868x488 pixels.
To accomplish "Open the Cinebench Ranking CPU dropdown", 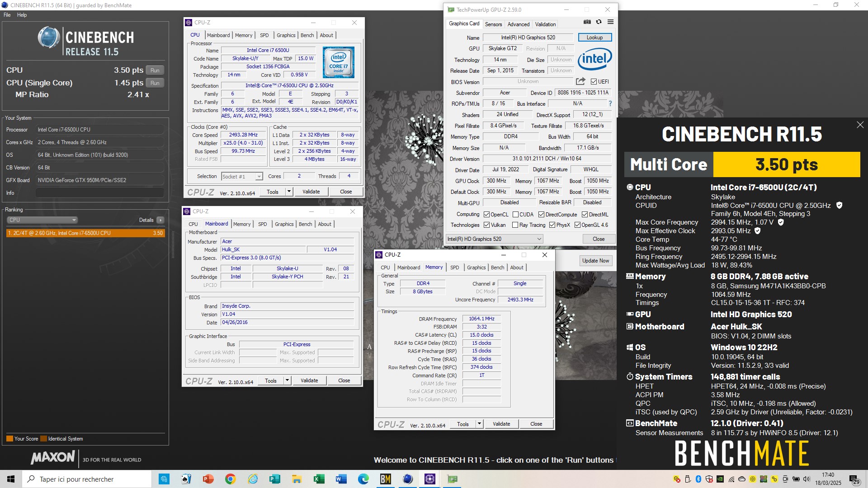I will pyautogui.click(x=42, y=220).
